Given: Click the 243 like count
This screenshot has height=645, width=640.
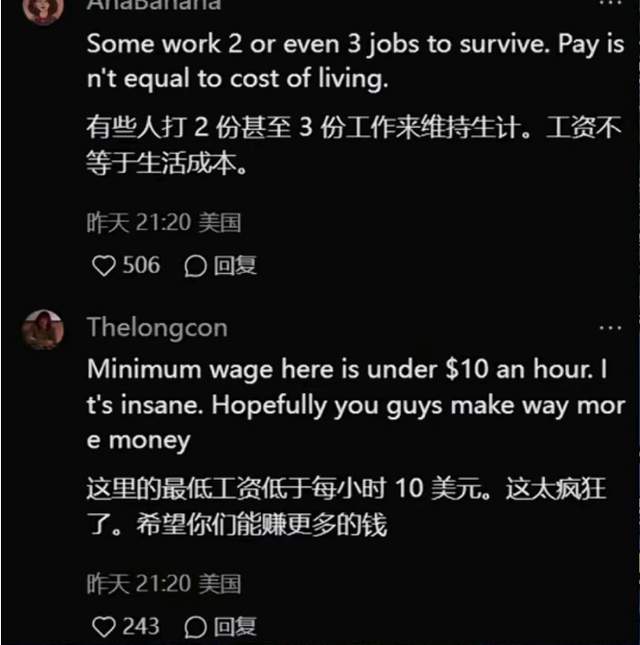Looking at the screenshot, I should coord(141,626).
